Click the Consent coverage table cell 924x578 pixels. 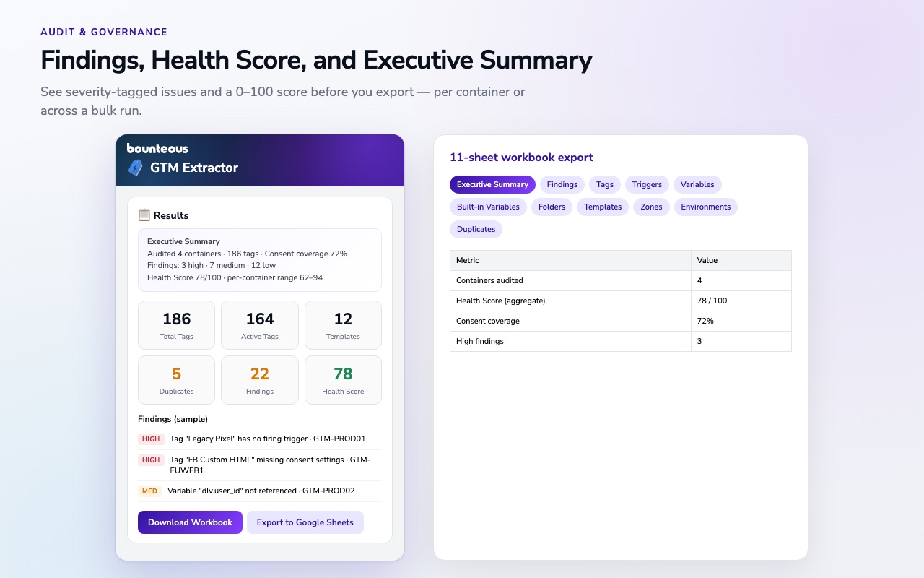click(x=570, y=321)
